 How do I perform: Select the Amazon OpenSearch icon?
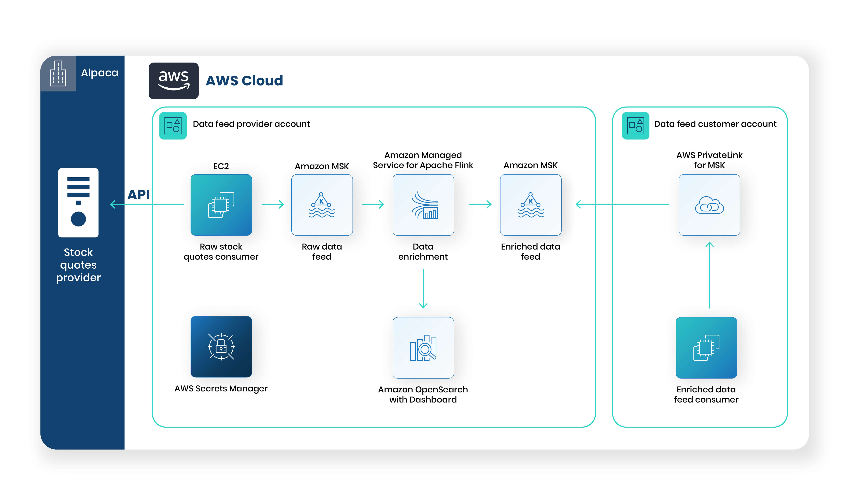pos(423,348)
